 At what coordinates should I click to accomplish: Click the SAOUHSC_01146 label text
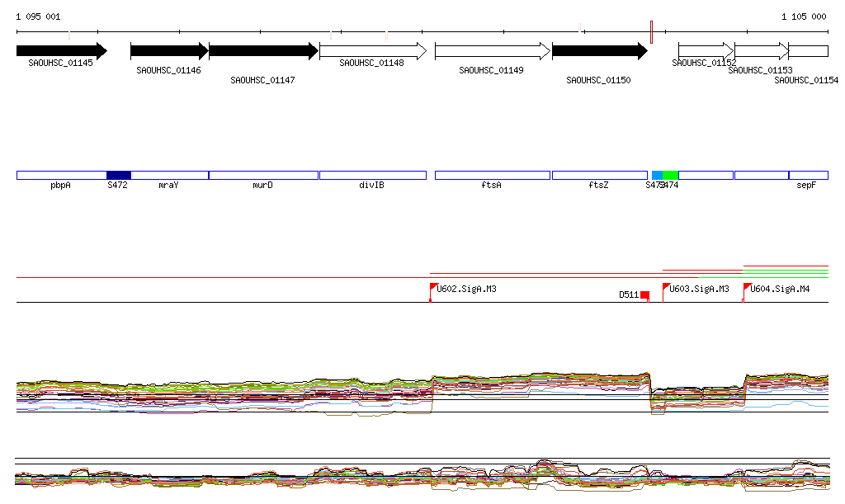point(168,70)
